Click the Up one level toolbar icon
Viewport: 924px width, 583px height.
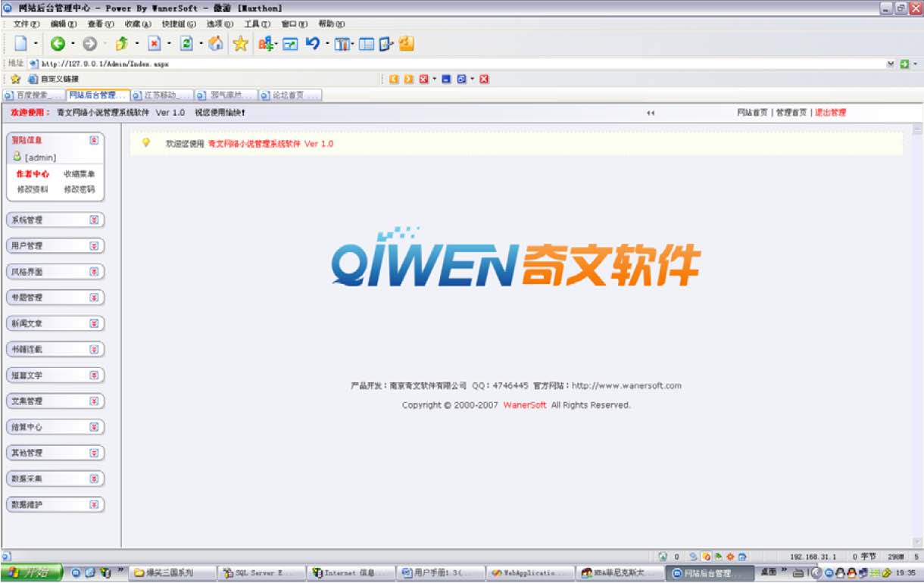point(122,44)
